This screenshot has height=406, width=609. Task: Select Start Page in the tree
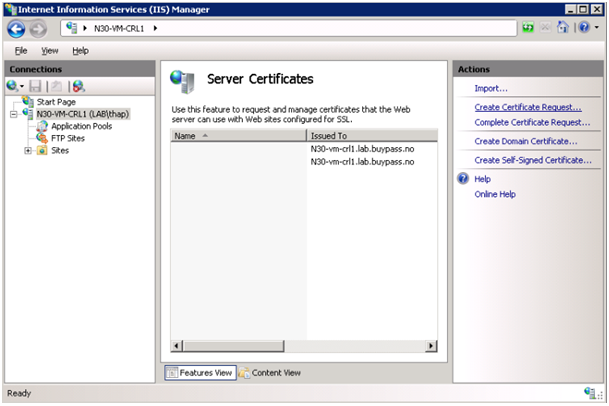point(56,102)
